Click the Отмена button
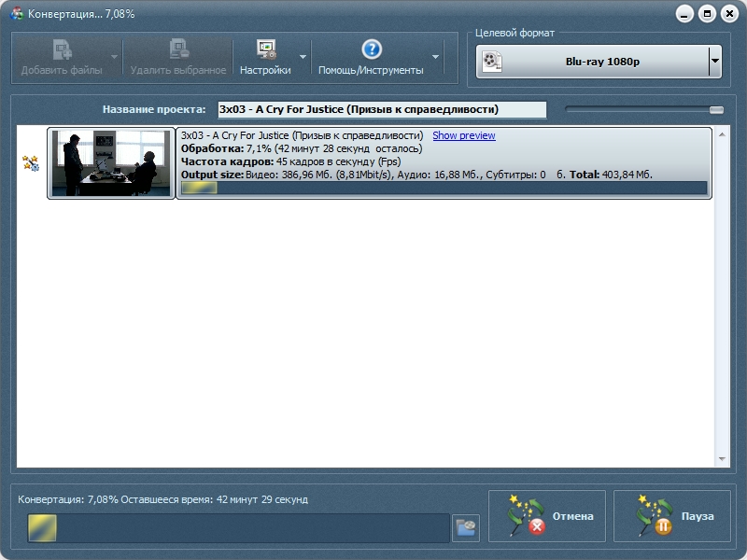Viewport: 747px width, 560px height. [x=547, y=516]
